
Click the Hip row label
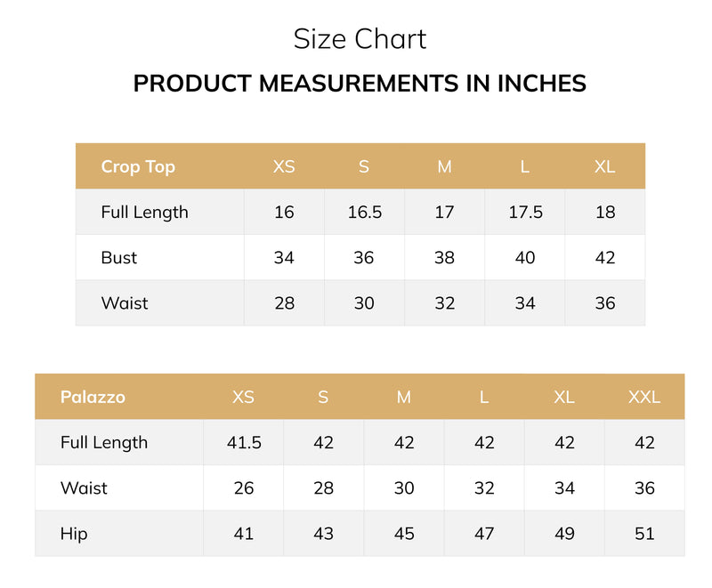coord(74,534)
